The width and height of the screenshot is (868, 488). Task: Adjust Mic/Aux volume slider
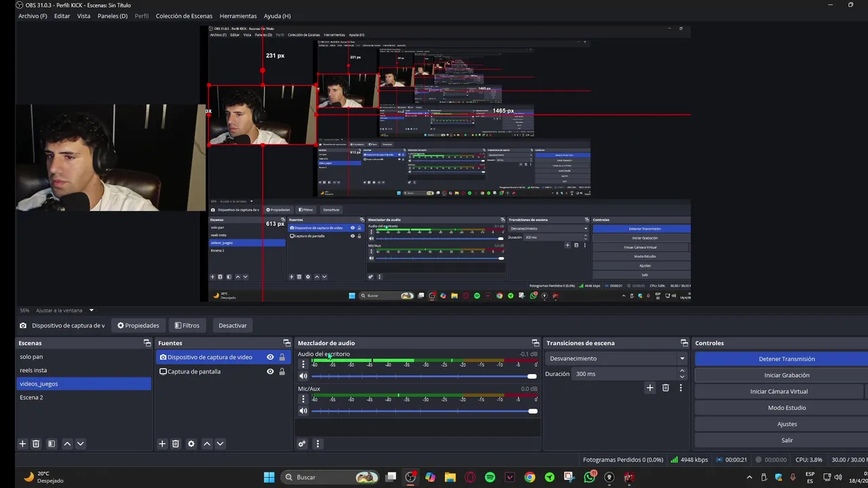tap(424, 411)
